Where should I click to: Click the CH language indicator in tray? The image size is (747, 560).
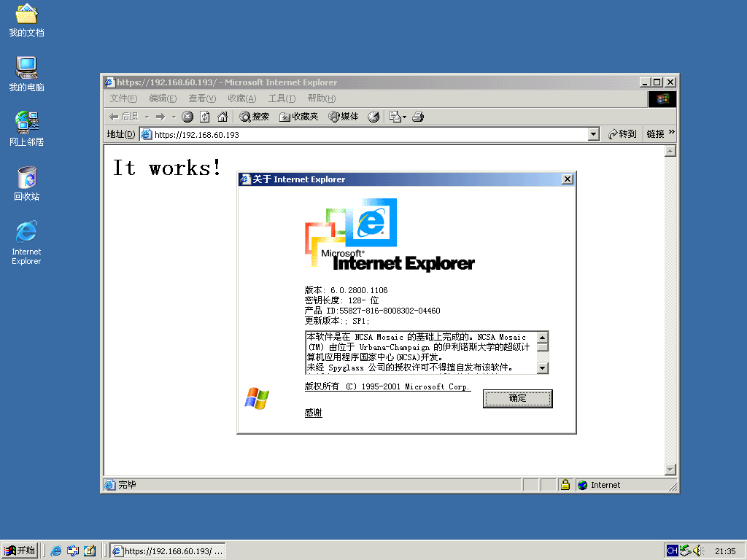click(x=672, y=551)
